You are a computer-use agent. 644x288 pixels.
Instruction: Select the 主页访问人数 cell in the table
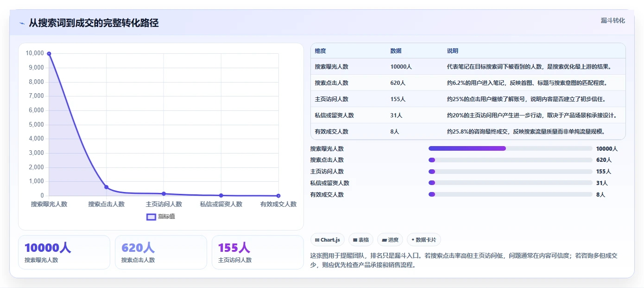pyautogui.click(x=332, y=99)
